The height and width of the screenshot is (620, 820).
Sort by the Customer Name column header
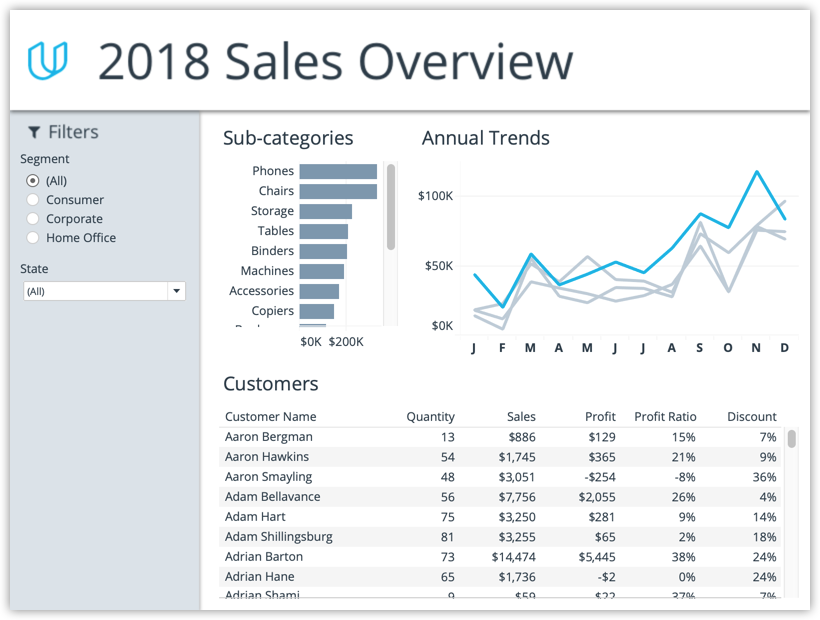270,417
